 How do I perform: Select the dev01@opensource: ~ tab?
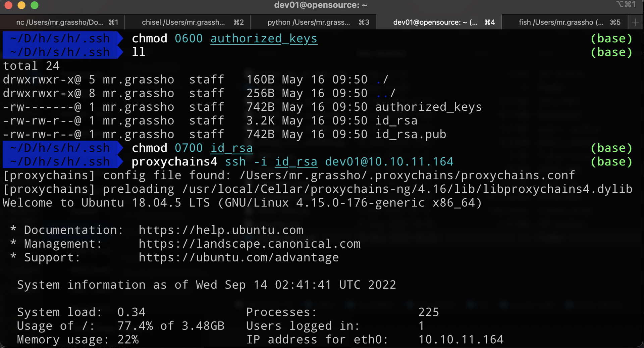click(x=439, y=22)
